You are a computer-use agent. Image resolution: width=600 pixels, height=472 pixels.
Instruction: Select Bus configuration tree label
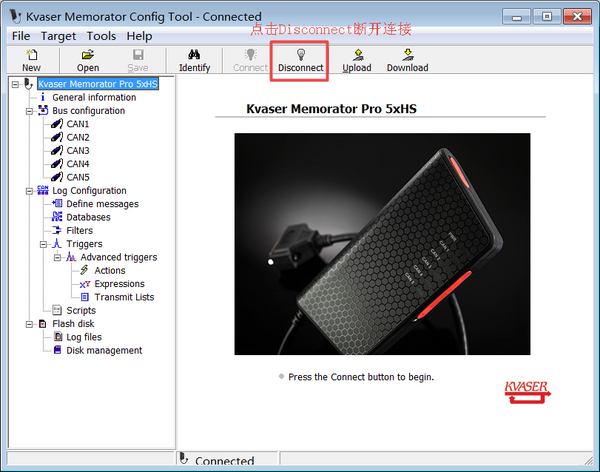click(88, 111)
